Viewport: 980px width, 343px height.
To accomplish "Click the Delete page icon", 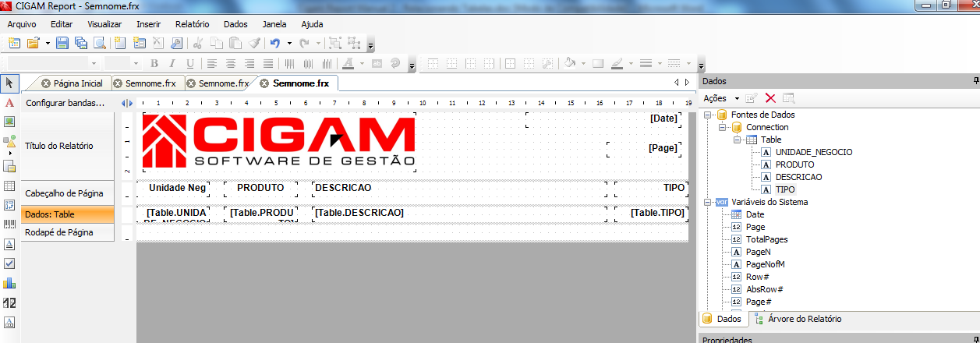I will (x=157, y=43).
